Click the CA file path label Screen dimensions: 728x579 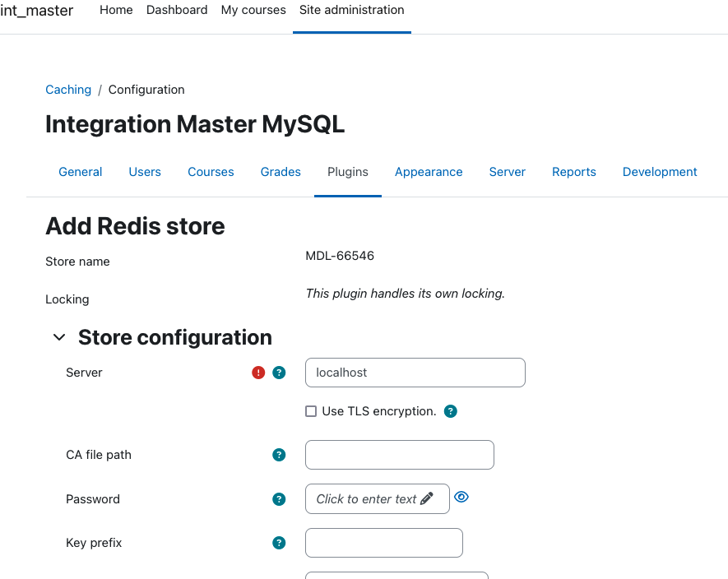(x=99, y=455)
